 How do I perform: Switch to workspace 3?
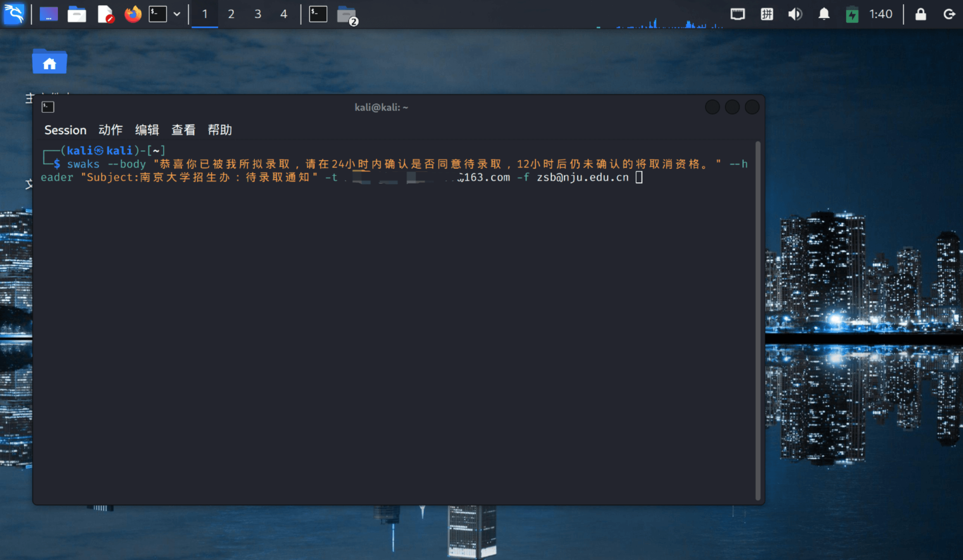click(257, 14)
